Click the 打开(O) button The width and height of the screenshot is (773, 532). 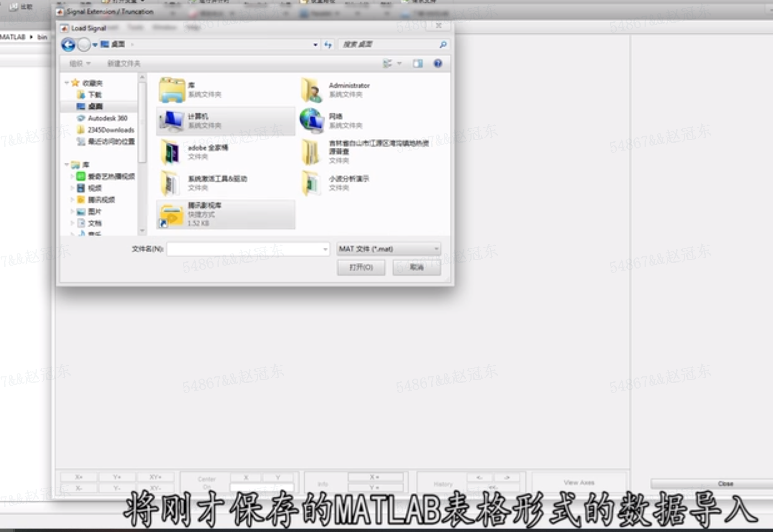pyautogui.click(x=361, y=267)
